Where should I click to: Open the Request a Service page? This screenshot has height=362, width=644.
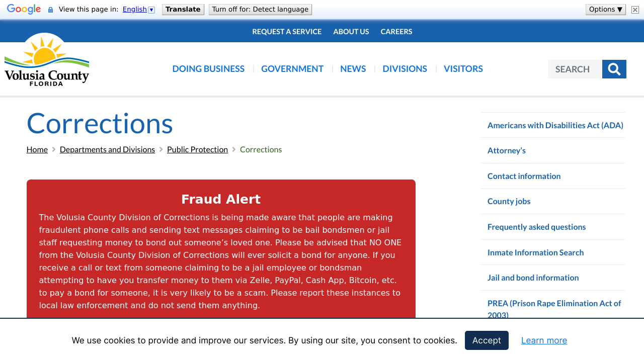[287, 31]
